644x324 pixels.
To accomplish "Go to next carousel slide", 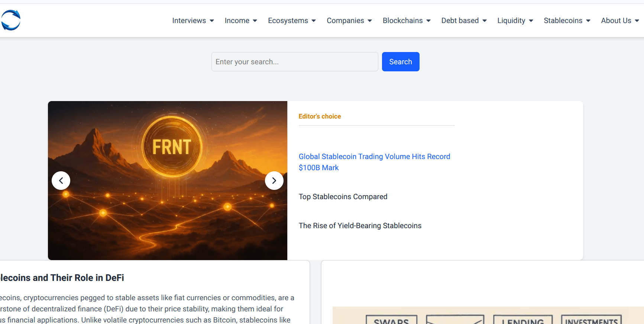I will (274, 181).
